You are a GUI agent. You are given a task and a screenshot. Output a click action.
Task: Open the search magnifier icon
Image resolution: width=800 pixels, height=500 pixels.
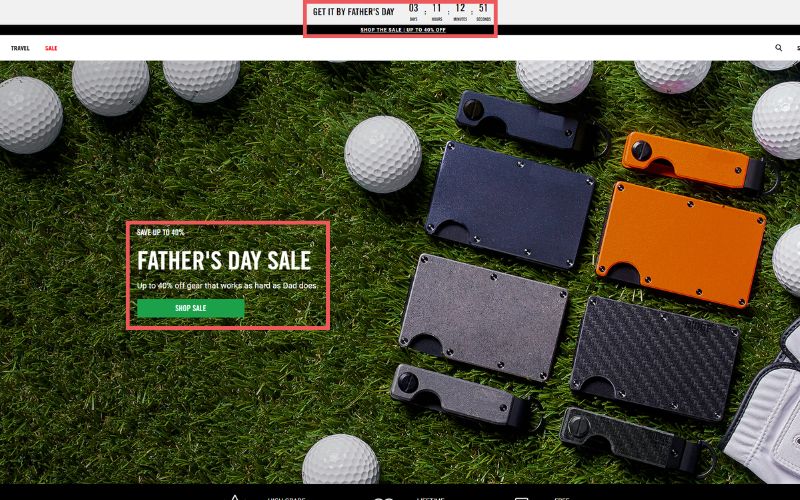point(779,47)
